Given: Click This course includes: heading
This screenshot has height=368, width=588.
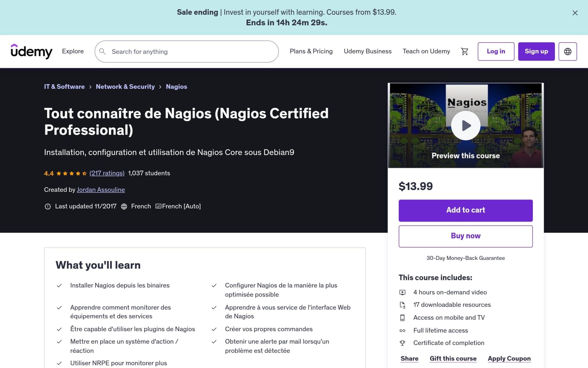Looking at the screenshot, I should pos(435,278).
